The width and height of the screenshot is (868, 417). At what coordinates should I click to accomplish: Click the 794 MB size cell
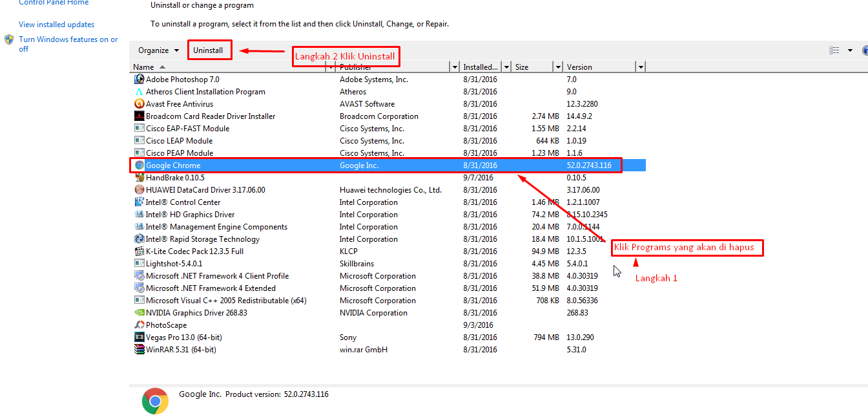[546, 337]
